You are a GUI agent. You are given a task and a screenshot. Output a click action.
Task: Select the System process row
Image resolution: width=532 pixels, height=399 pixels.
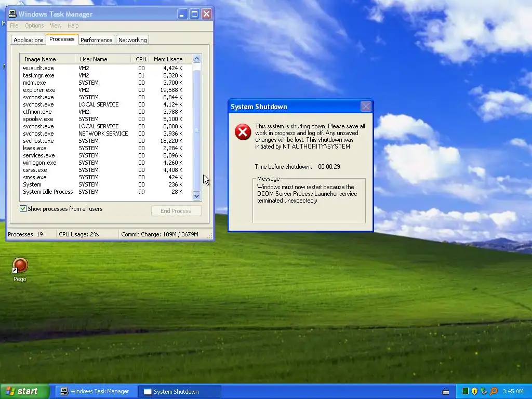(x=106, y=184)
